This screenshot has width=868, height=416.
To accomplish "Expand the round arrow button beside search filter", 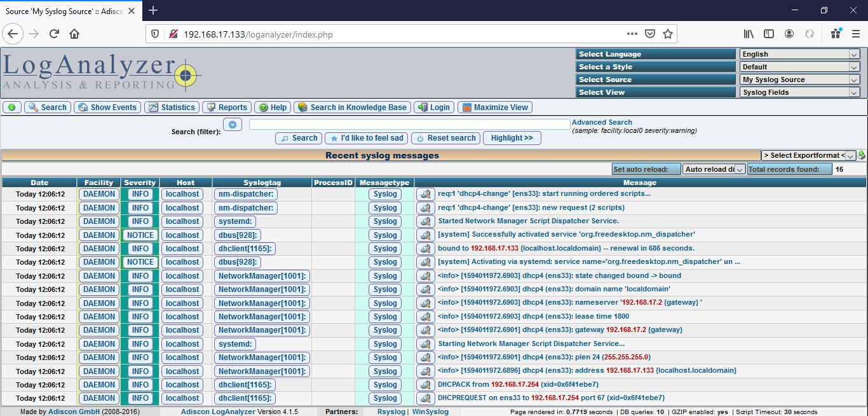I will pos(233,125).
